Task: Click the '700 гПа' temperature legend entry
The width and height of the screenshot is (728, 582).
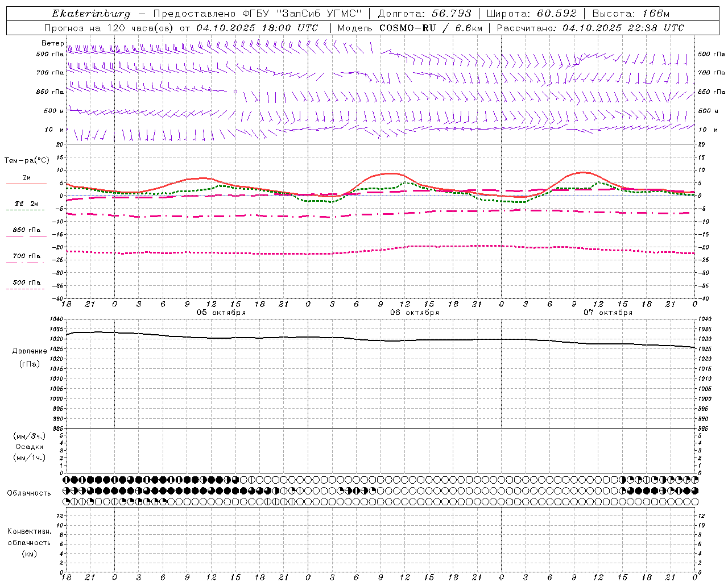Action: point(26,256)
